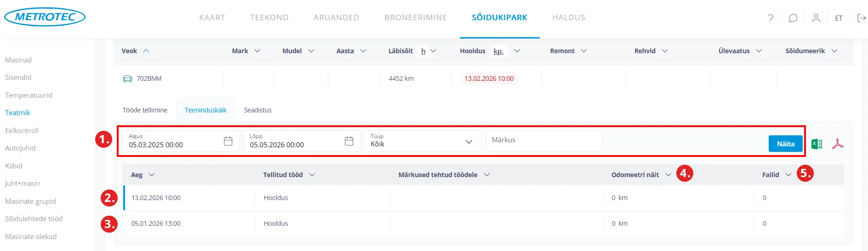Screen dimensions: 868x251
Task: Open the chat messages icon
Action: [793, 18]
